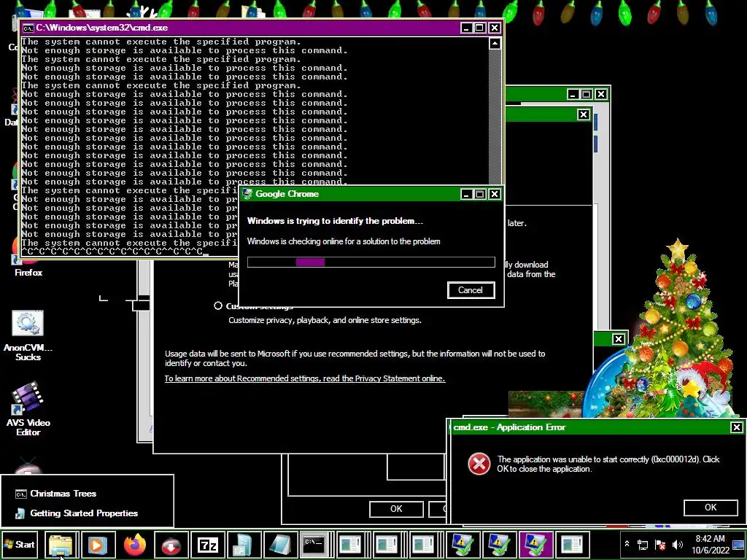The width and height of the screenshot is (747, 560).
Task: Click cmd.exe scrollbar up arrow
Action: pyautogui.click(x=495, y=44)
